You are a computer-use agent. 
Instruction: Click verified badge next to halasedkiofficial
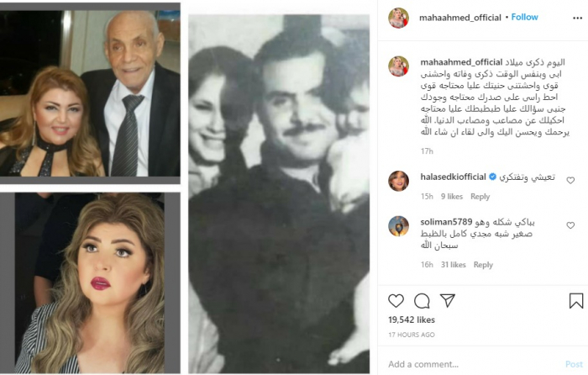pyautogui.click(x=492, y=177)
